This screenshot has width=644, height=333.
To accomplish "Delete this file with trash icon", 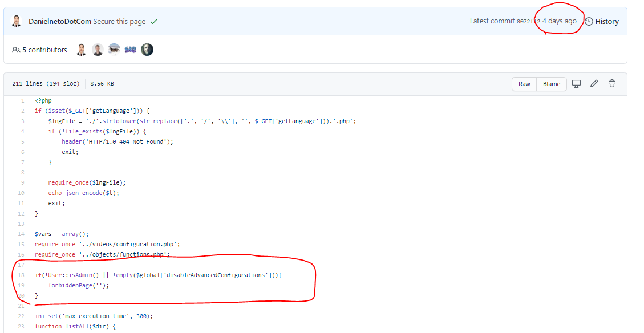I will click(x=612, y=84).
